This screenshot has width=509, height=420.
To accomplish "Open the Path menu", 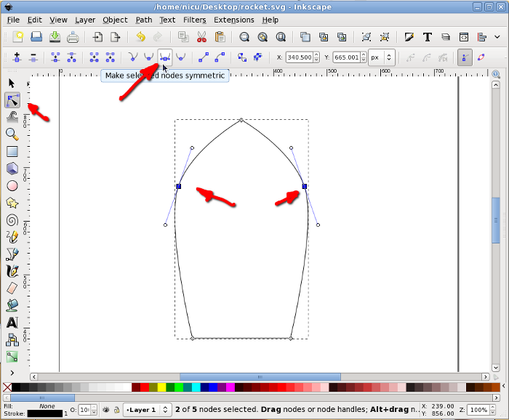I will [x=144, y=20].
